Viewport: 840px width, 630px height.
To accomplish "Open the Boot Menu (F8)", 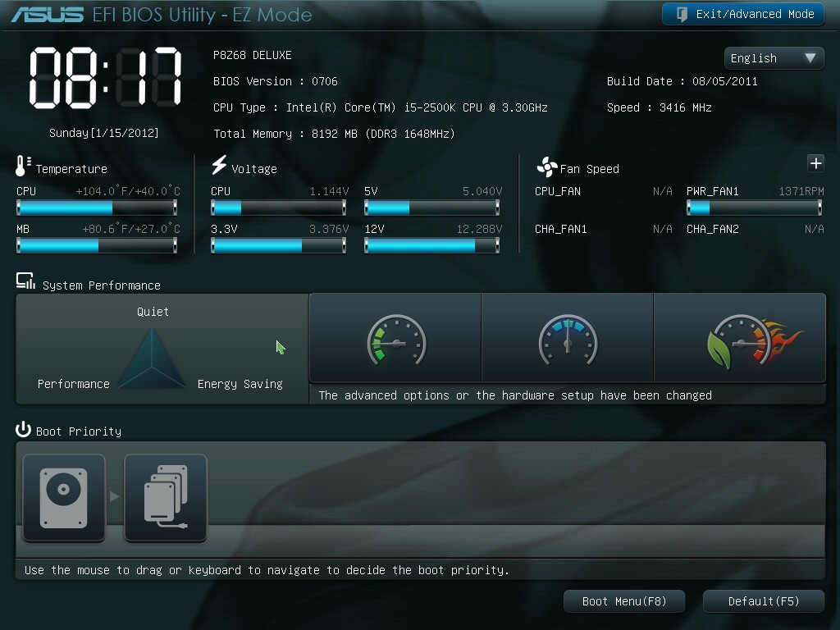I will (x=624, y=601).
